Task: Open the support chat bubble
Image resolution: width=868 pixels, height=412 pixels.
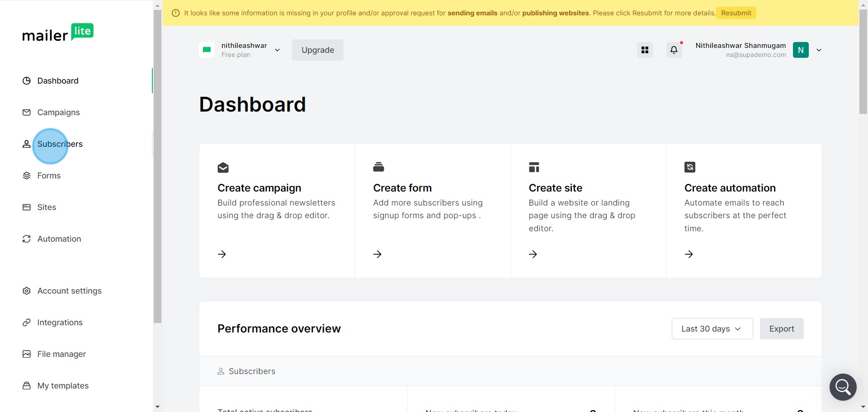Action: (843, 387)
